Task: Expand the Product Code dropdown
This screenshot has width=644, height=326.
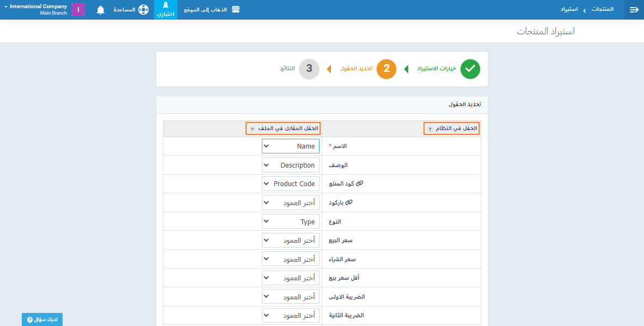Action: coord(291,184)
